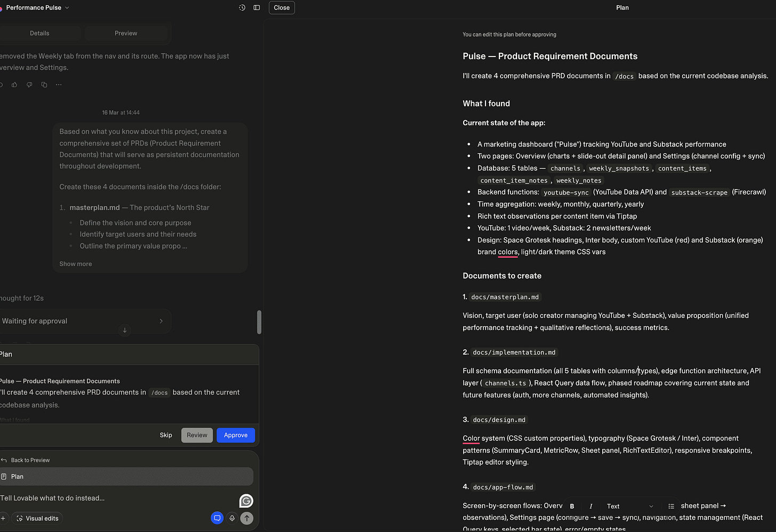This screenshot has height=532, width=776.
Task: Click docs/implementation.md code label
Action: point(514,353)
